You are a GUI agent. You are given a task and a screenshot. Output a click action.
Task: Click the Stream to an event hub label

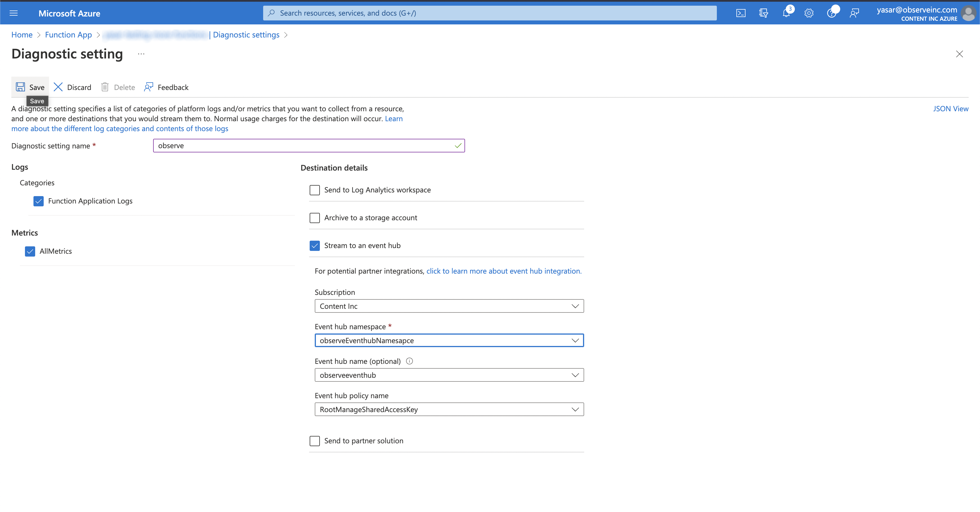(x=362, y=245)
